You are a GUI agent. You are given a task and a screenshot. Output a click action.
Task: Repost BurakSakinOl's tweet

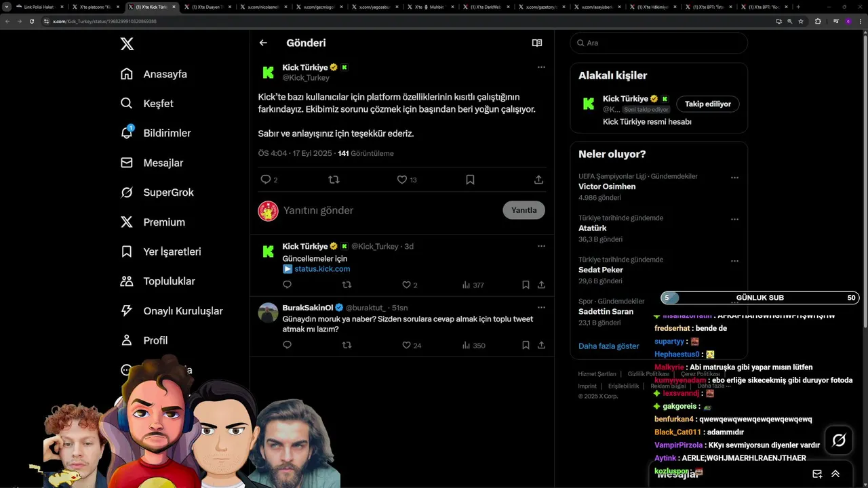347,345
